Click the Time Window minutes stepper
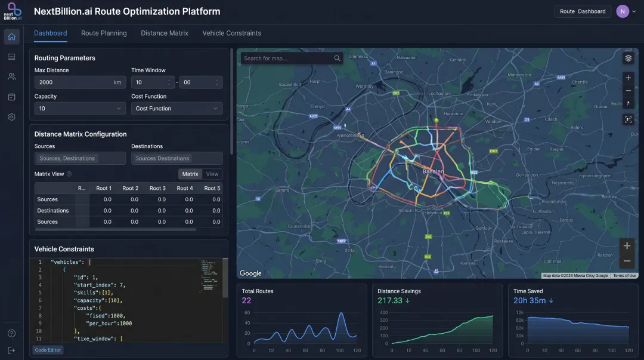 pos(217,82)
